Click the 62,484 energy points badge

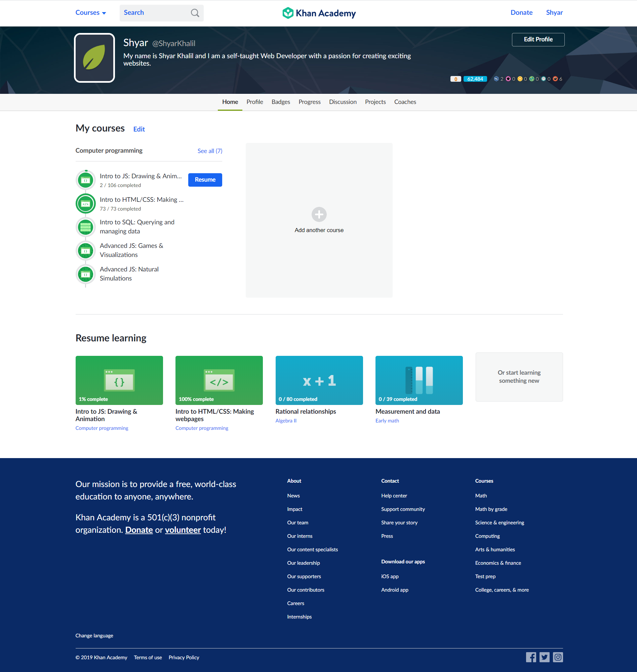[475, 79]
